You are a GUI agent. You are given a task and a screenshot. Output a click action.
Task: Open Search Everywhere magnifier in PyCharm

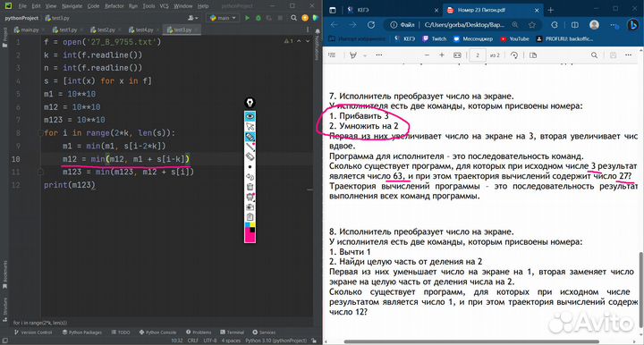pos(293,18)
